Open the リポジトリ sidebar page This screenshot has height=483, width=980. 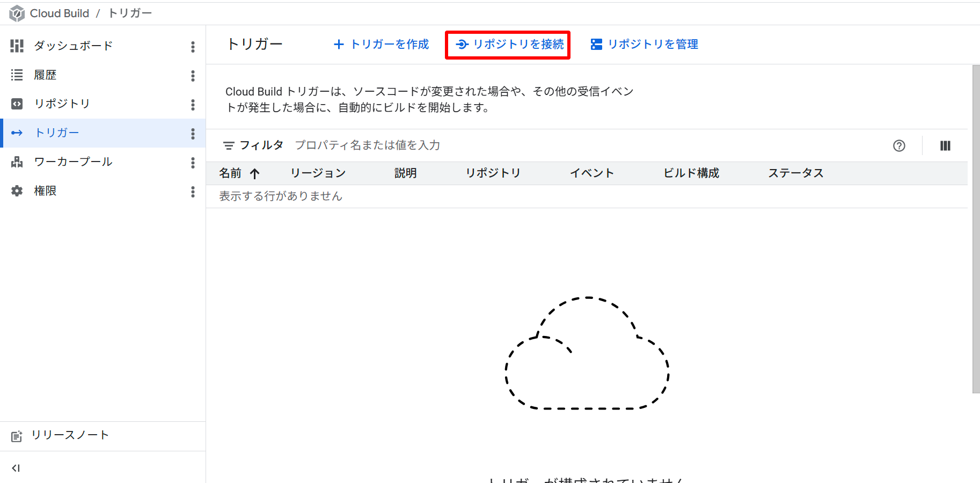click(x=62, y=104)
